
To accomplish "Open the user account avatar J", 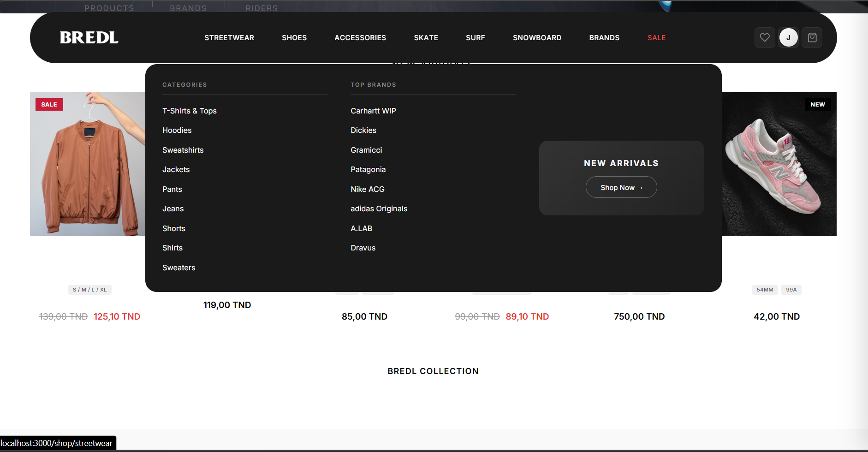I will click(789, 38).
